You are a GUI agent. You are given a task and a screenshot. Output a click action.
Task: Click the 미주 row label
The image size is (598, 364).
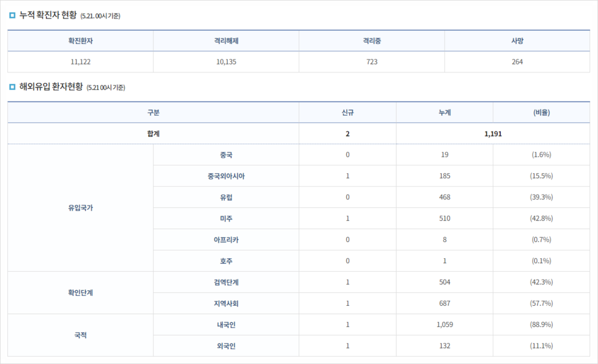(x=226, y=219)
